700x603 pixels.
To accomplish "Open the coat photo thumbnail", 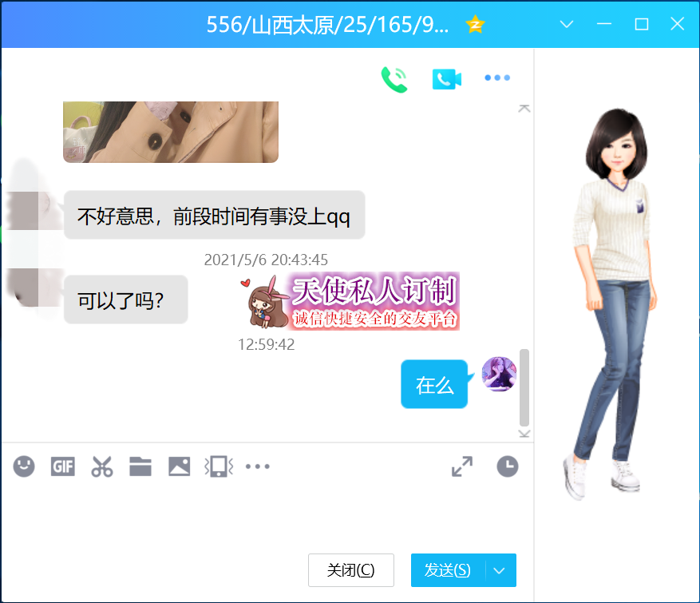I will pos(171,132).
